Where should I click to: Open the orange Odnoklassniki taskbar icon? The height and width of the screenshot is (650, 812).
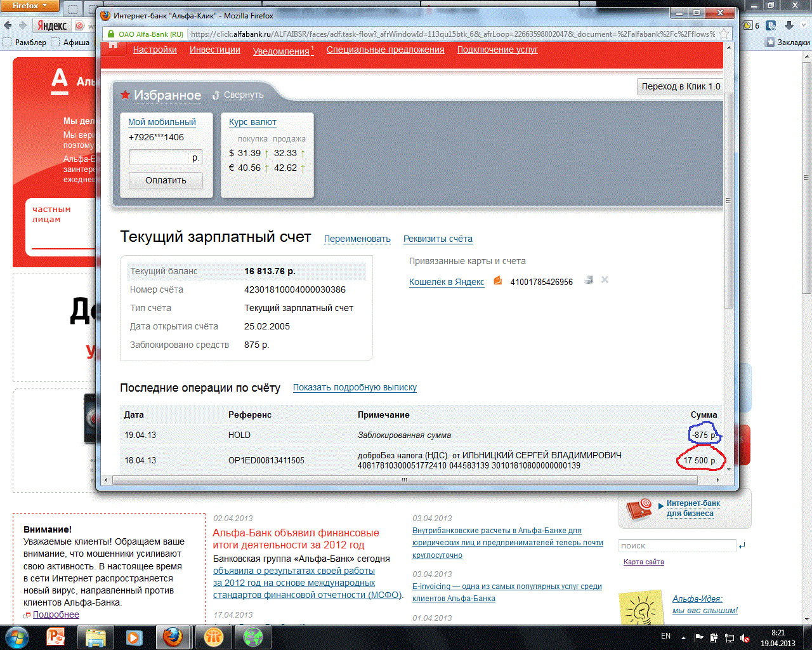tap(214, 637)
